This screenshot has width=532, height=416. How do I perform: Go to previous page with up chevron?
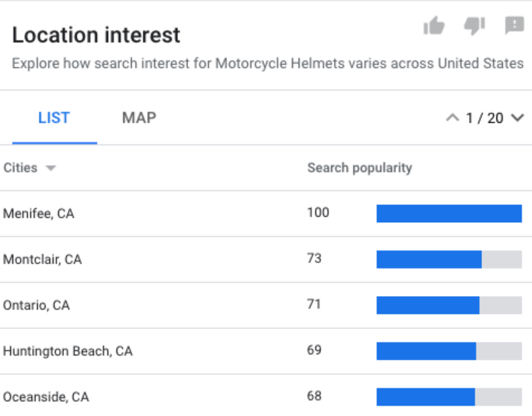click(x=452, y=118)
